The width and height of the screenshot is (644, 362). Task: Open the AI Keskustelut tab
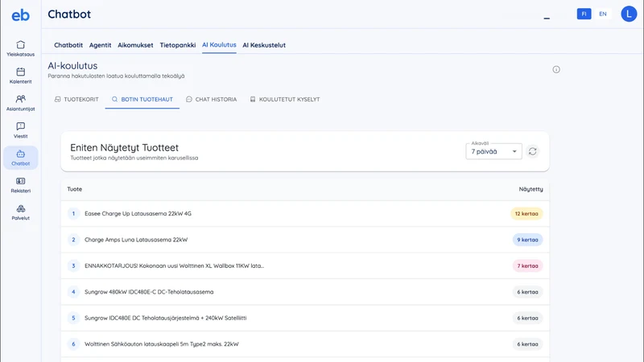pyautogui.click(x=264, y=45)
